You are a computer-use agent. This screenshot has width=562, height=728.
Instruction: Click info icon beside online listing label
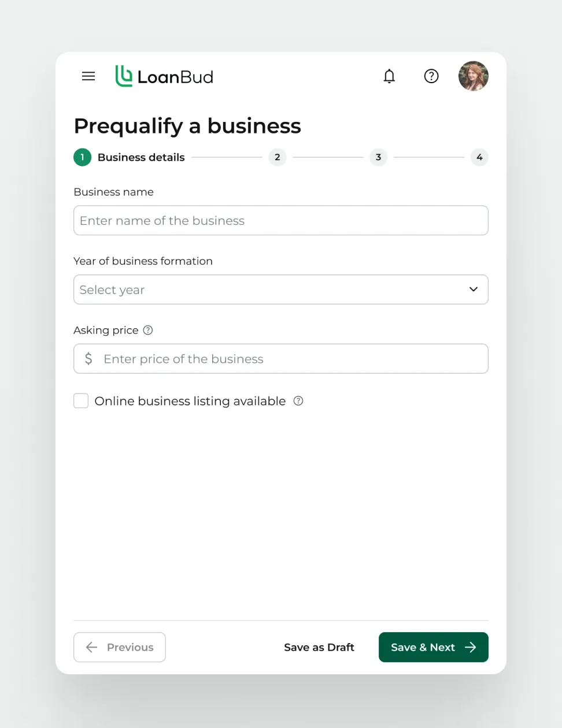tap(298, 401)
